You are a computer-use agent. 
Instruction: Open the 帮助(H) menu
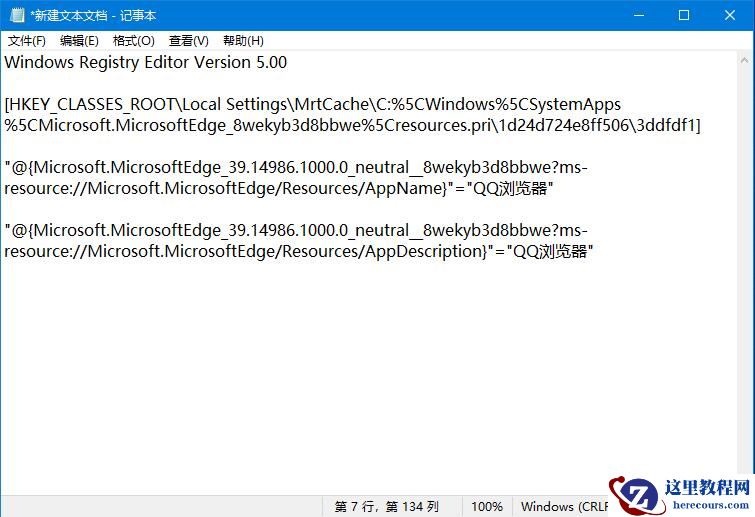(x=243, y=41)
